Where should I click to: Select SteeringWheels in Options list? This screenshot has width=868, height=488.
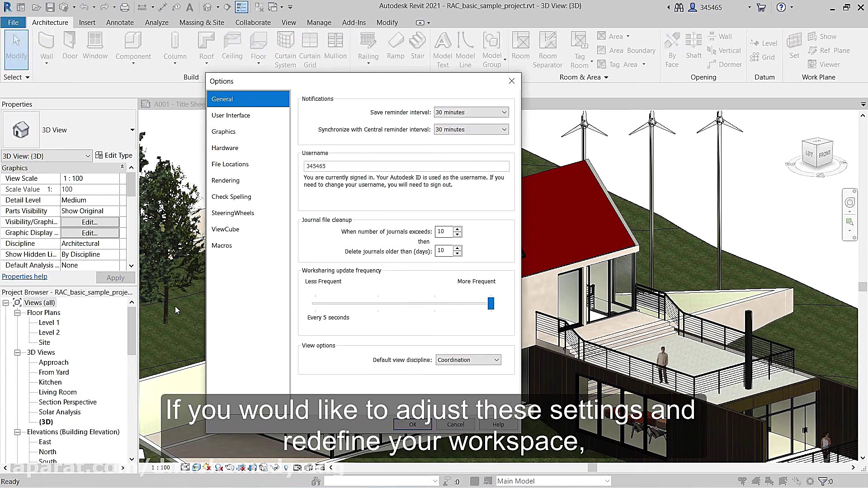[x=248, y=213]
